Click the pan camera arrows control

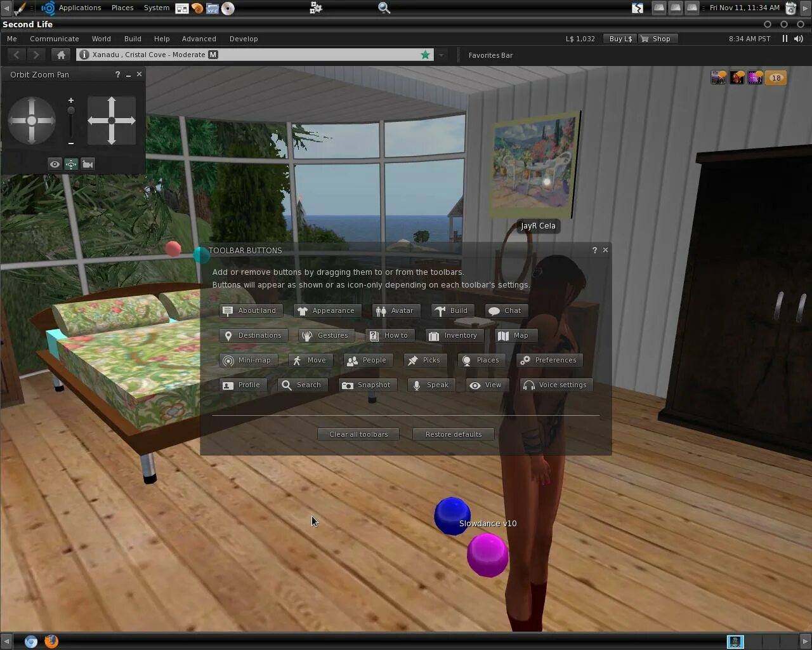112,121
